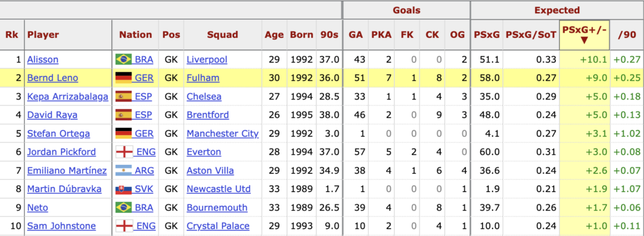Click Argentina flag beside Emiliano Martínez
This screenshot has width=644, height=236.
[124, 171]
